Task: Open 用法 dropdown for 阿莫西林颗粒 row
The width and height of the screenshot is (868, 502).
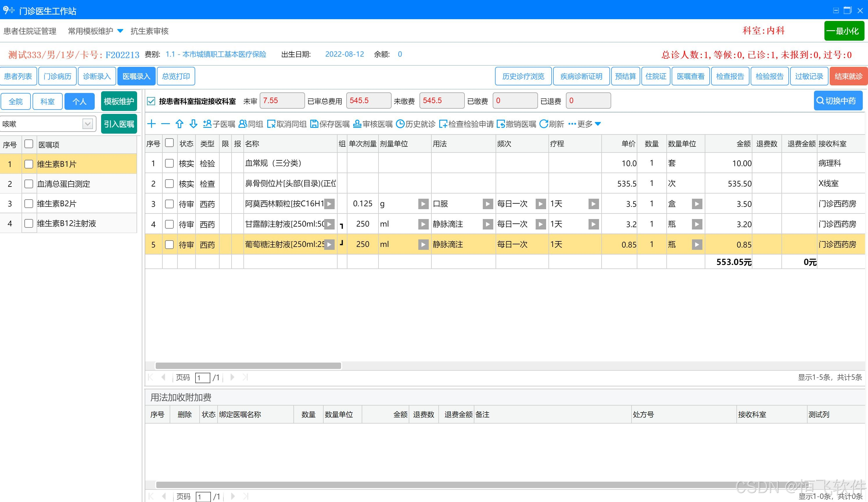Action: click(487, 204)
